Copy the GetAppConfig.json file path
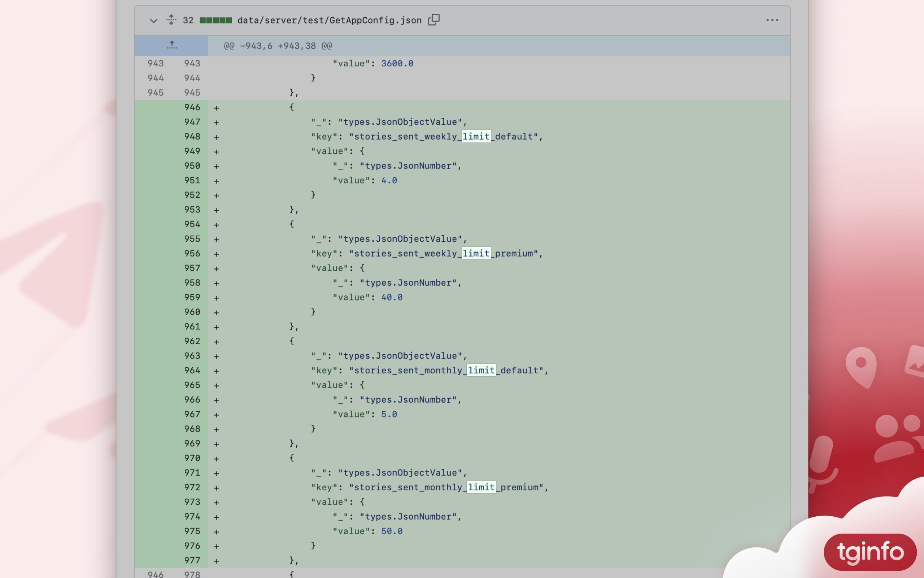 coord(434,19)
